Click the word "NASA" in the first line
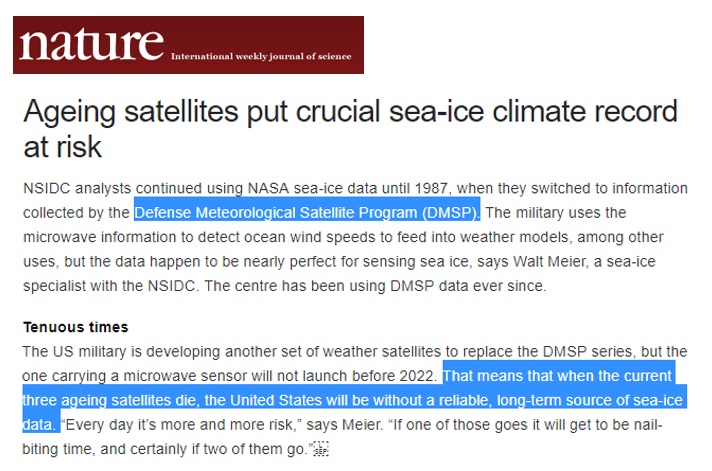The width and height of the screenshot is (712, 471). pos(268,188)
